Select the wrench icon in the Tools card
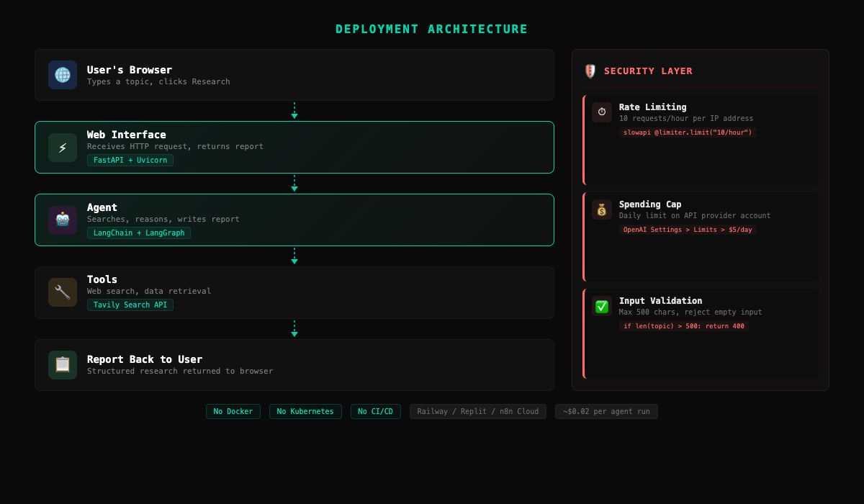 [x=63, y=292]
